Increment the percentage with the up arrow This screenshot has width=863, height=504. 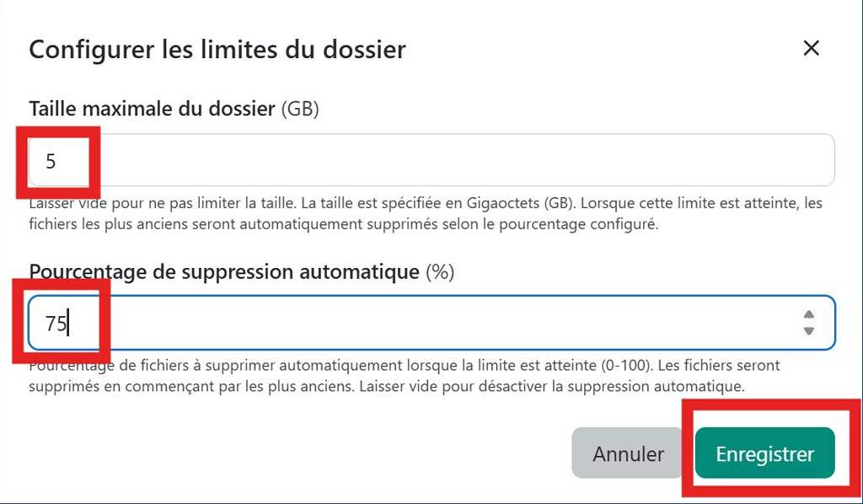[809, 315]
